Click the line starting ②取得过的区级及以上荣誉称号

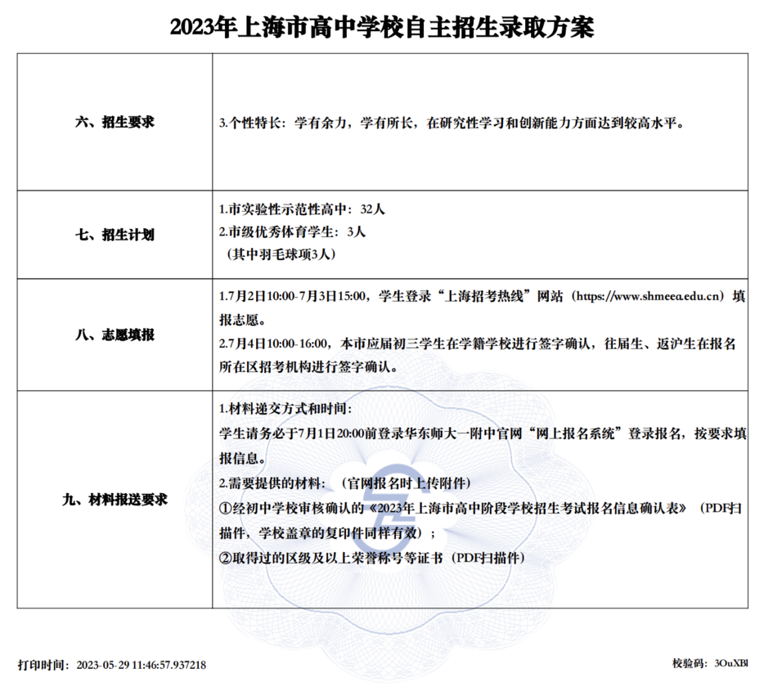[372, 557]
